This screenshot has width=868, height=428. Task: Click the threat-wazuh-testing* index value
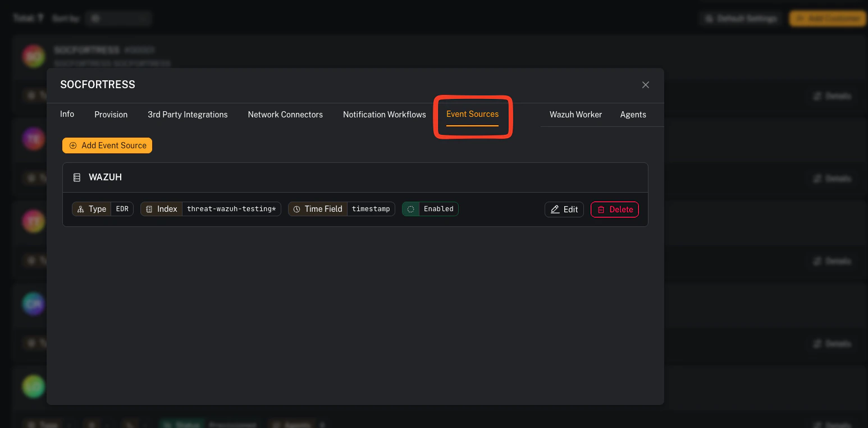coord(231,208)
